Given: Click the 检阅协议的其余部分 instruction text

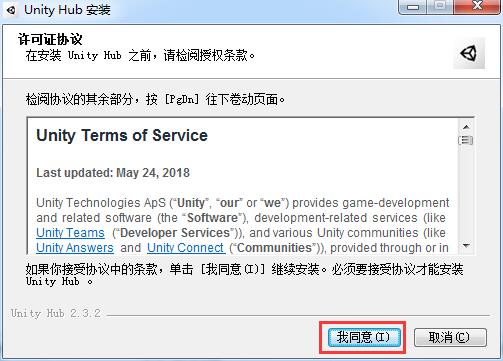Looking at the screenshot, I should click(155, 99).
